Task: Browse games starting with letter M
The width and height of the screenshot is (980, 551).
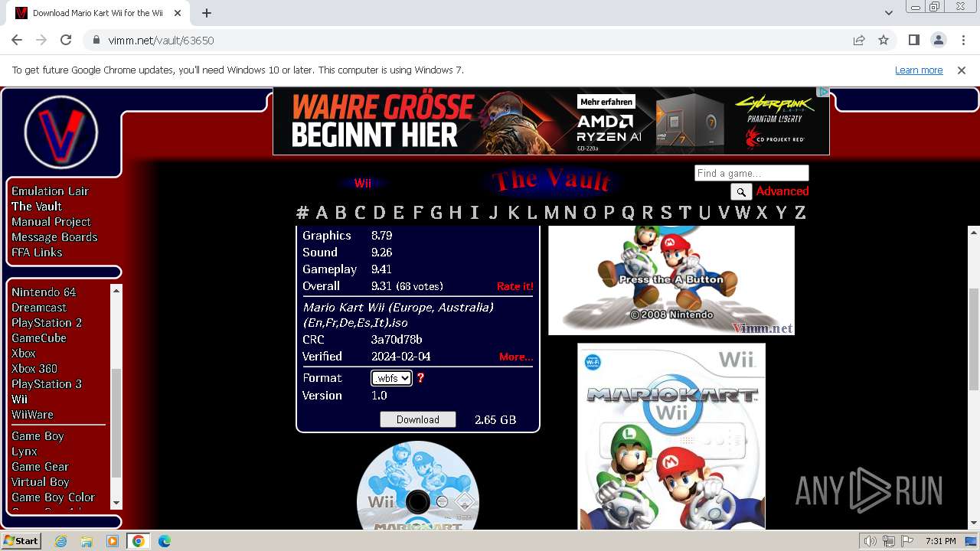Action: [551, 213]
